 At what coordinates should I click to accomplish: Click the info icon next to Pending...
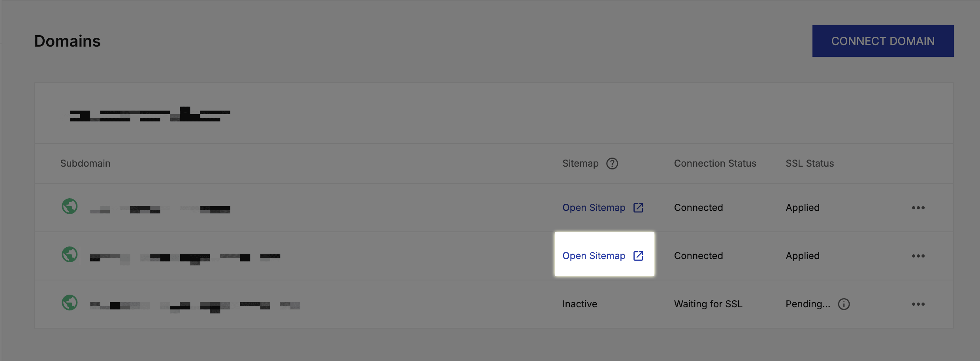(844, 304)
